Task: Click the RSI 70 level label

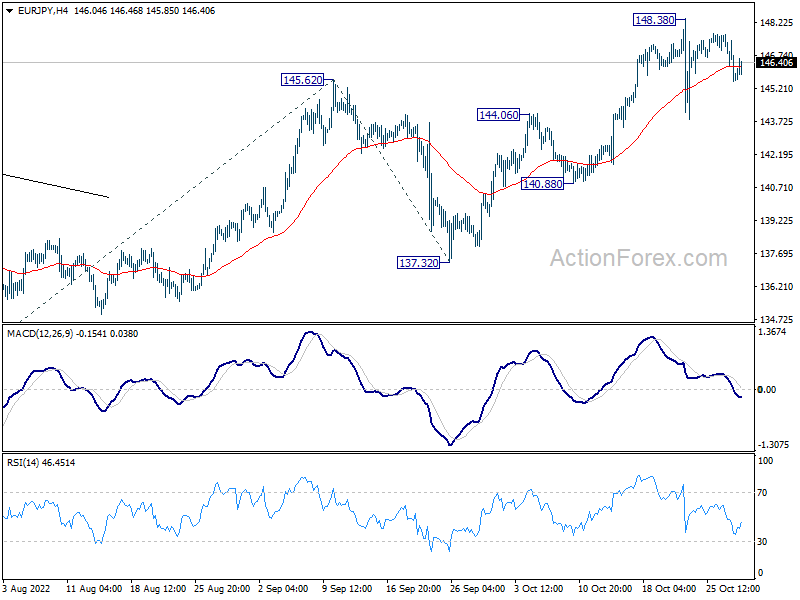Action: pyautogui.click(x=762, y=493)
